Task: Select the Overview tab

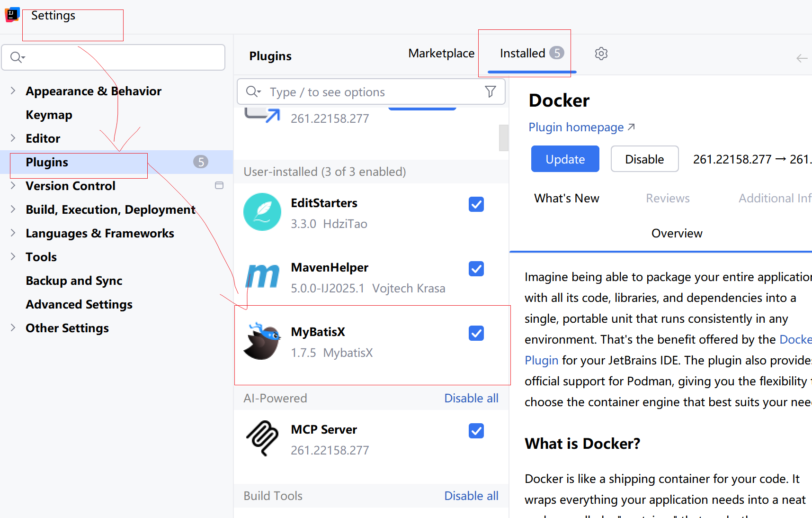Action: tap(677, 233)
